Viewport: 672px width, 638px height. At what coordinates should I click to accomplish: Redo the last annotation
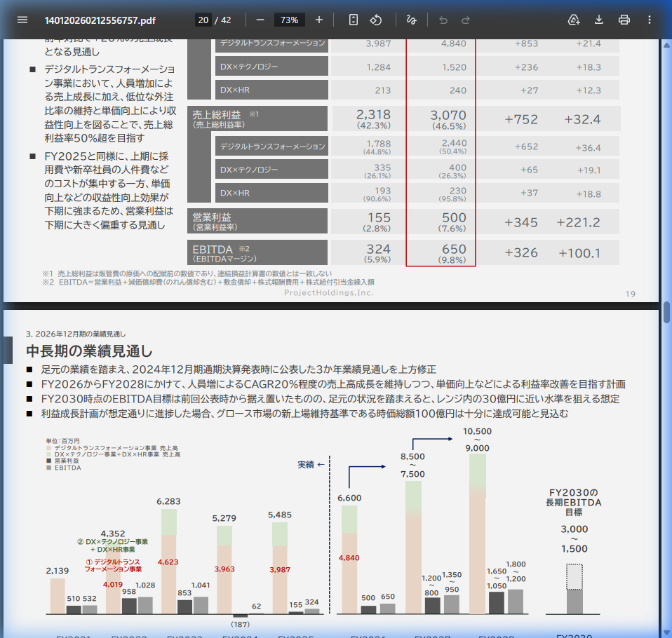(x=466, y=20)
